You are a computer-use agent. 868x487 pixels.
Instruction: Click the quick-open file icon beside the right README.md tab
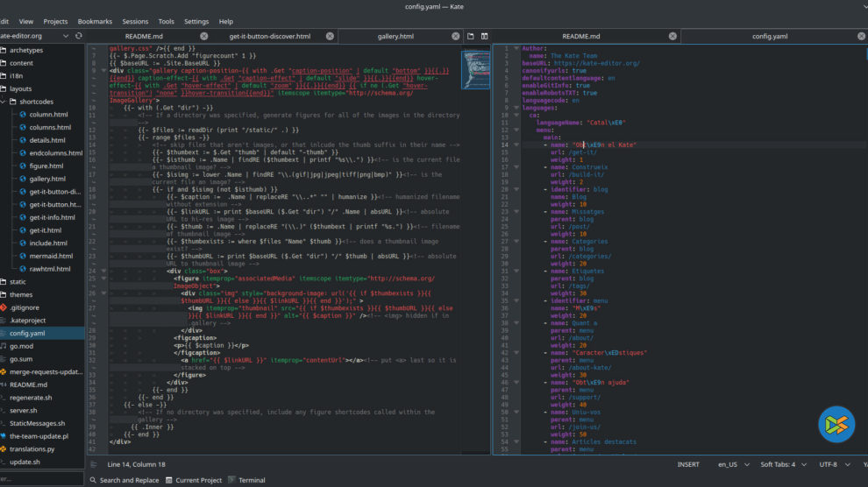pyautogui.click(x=470, y=36)
